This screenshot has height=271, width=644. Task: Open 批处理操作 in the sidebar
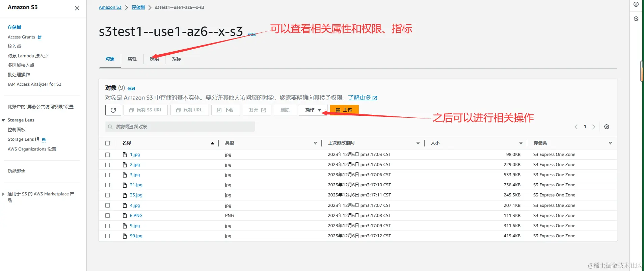pyautogui.click(x=19, y=75)
